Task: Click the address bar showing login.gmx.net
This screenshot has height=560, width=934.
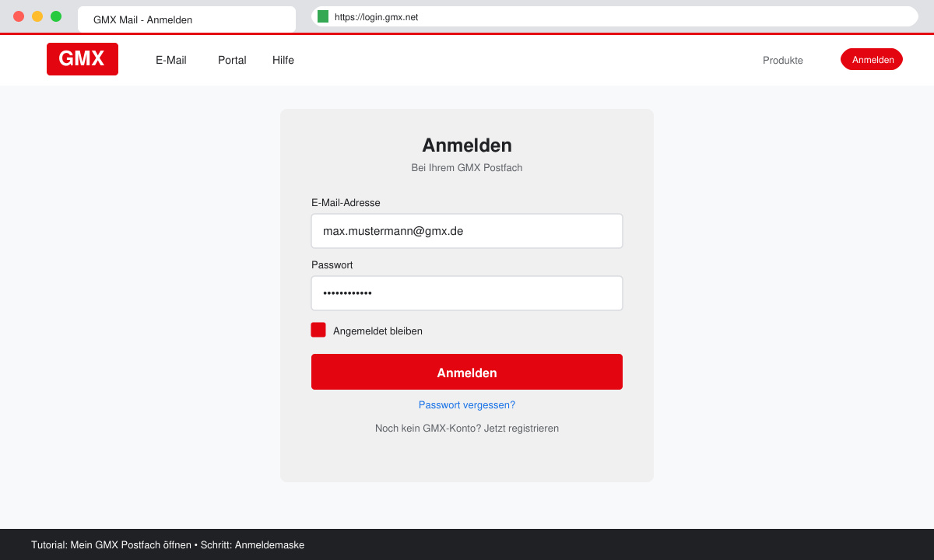Action: (615, 16)
